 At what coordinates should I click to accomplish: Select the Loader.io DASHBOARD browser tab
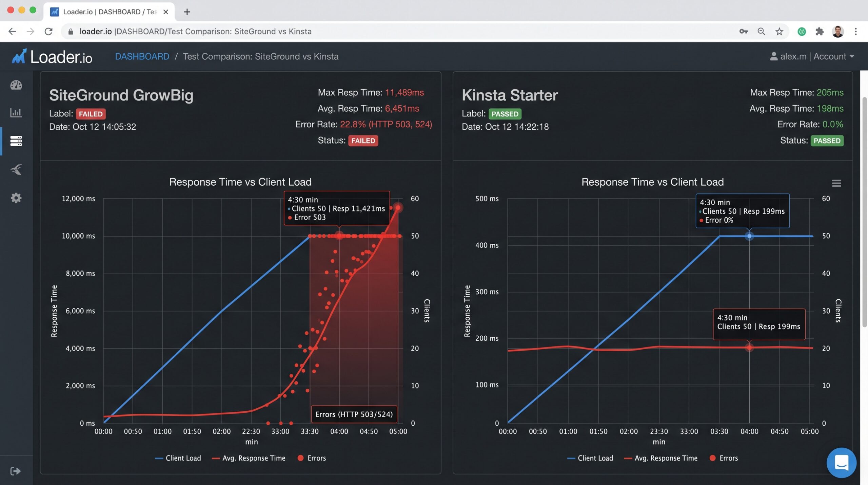pyautogui.click(x=109, y=12)
